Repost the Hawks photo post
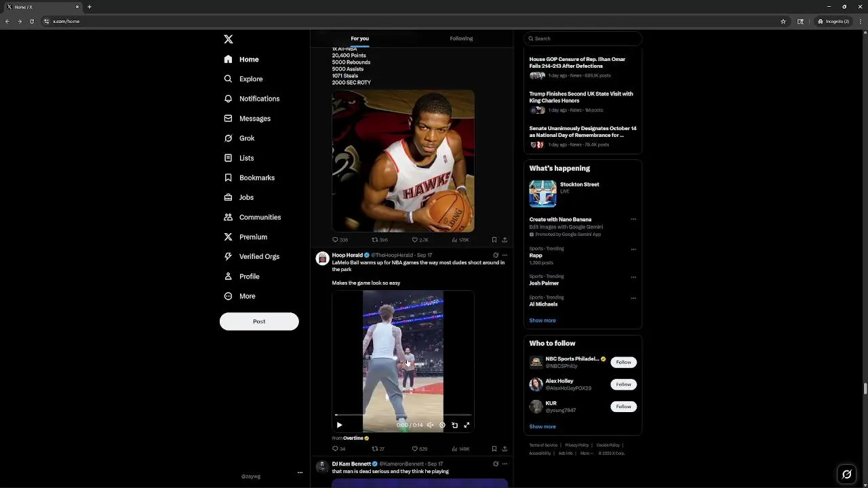 (x=379, y=240)
